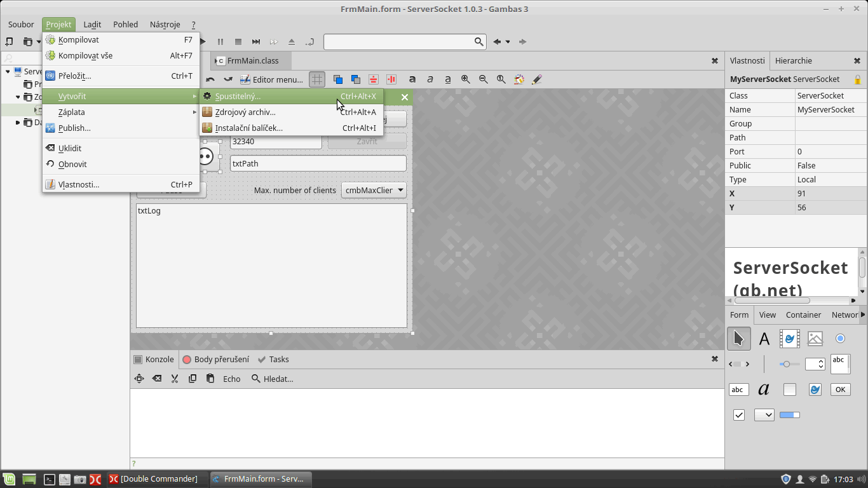Select the RadioButton control in the toolbox

point(840,339)
